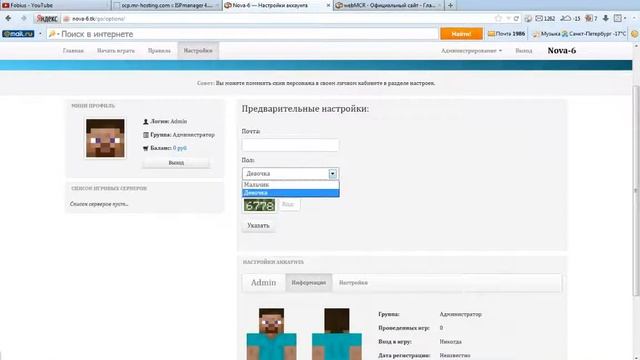
Task: Click the mail.ru toolbar dropdown arrow
Action: (x=40, y=34)
